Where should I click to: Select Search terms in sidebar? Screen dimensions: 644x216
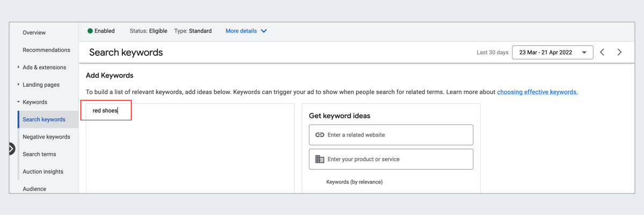tap(39, 154)
